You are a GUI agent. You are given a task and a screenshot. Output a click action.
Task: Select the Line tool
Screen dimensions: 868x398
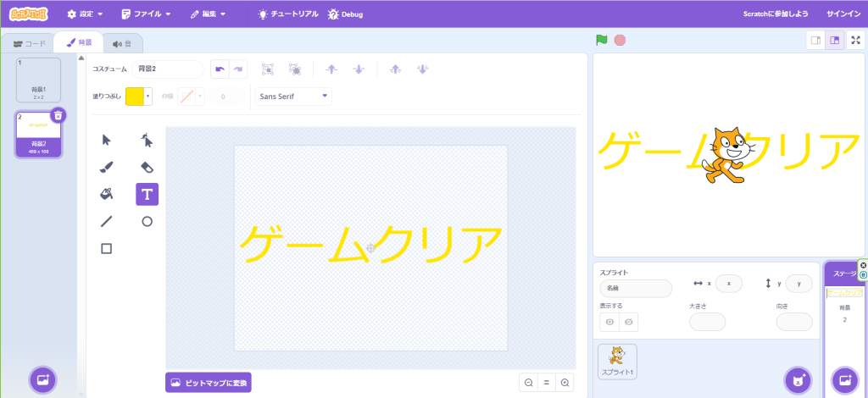pos(106,221)
